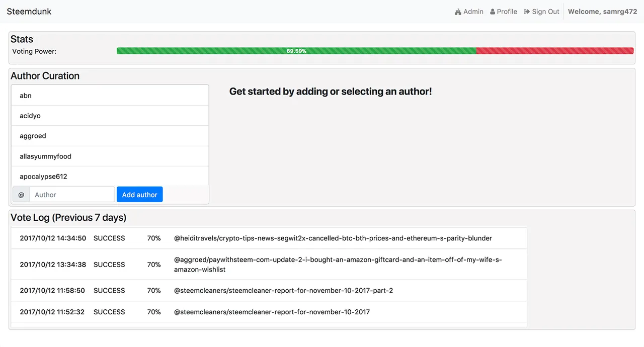Select author acidyo from list
644x347 pixels.
[110, 116]
